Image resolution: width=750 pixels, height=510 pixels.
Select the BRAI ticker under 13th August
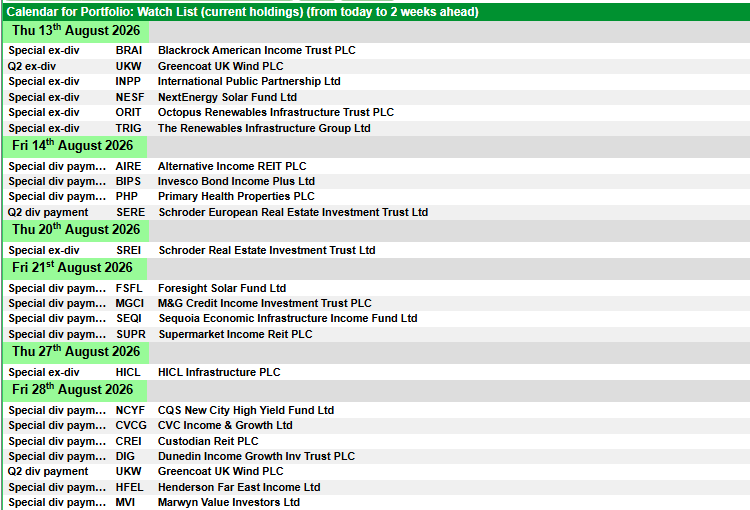point(129,50)
